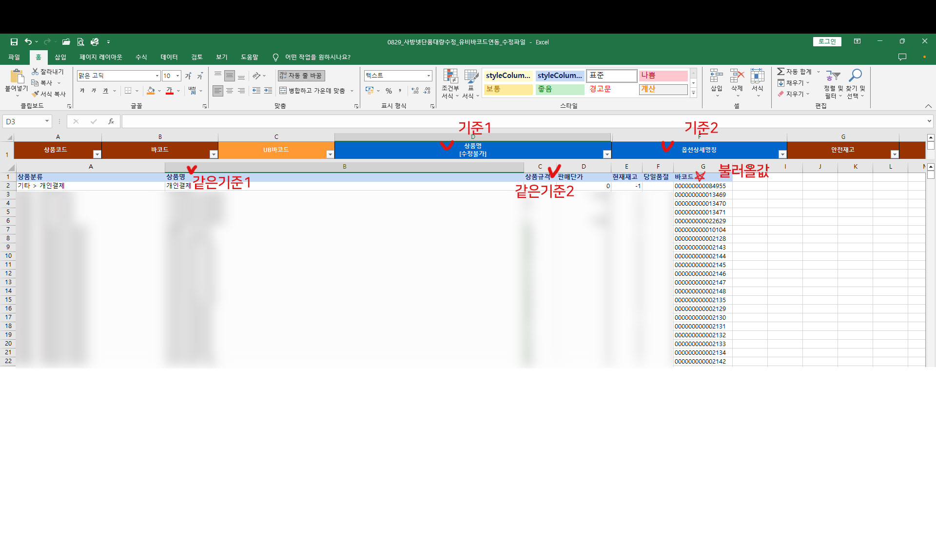Viewport: 936px width, 560px height.
Task: Apply comma style number format
Action: (400, 91)
